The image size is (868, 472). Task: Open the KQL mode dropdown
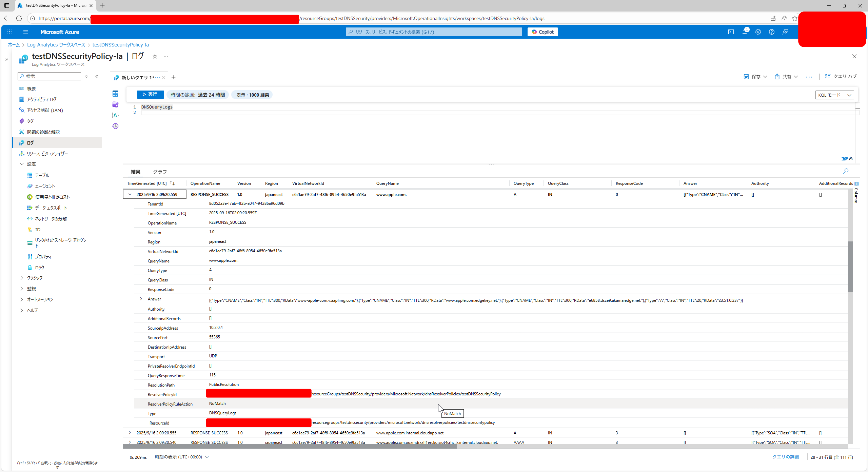point(834,95)
